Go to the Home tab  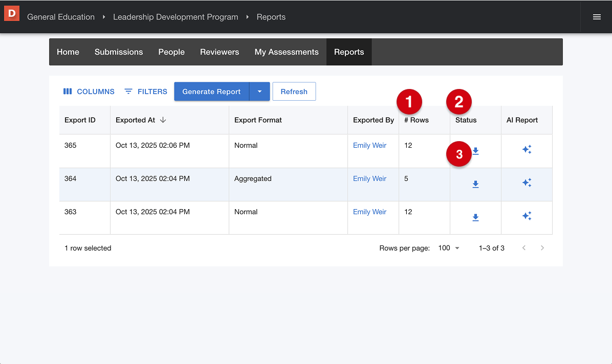point(68,52)
